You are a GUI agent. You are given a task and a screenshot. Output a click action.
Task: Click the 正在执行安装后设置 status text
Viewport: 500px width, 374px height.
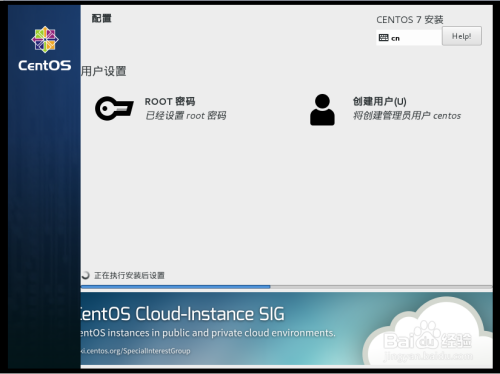[x=129, y=275]
